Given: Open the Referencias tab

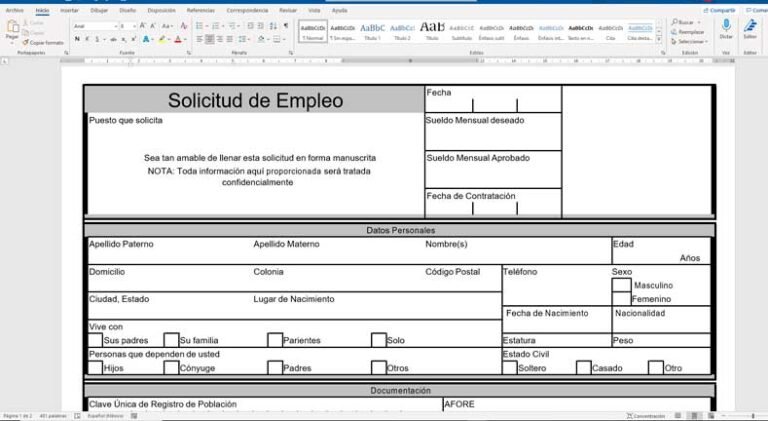Looking at the screenshot, I should coord(200,10).
